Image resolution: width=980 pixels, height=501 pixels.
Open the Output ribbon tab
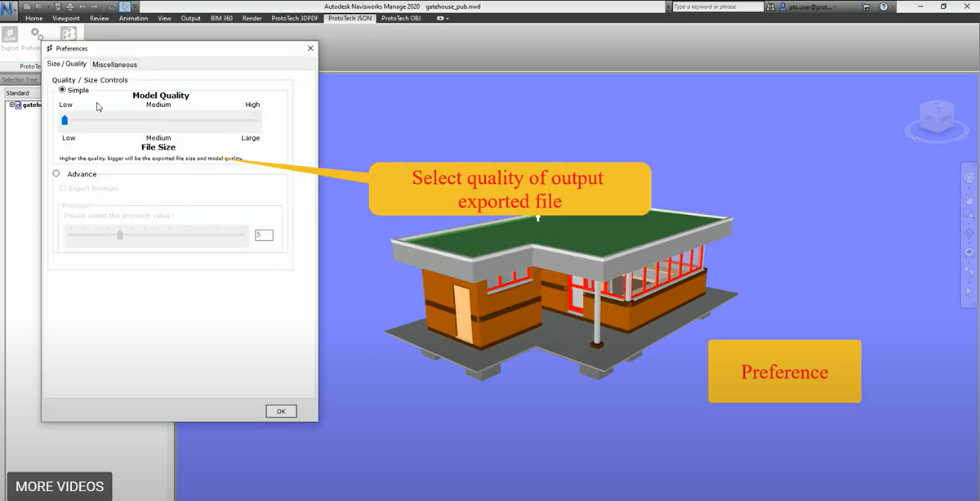pyautogui.click(x=190, y=18)
